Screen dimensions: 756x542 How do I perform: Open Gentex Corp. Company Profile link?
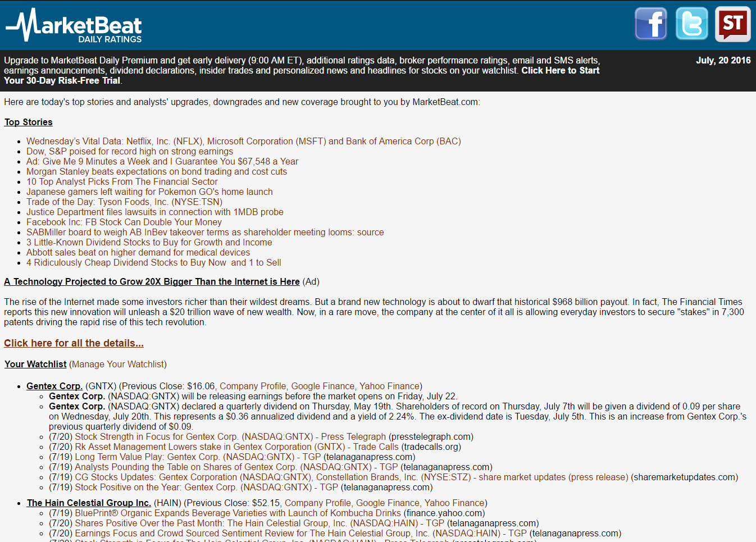[253, 386]
